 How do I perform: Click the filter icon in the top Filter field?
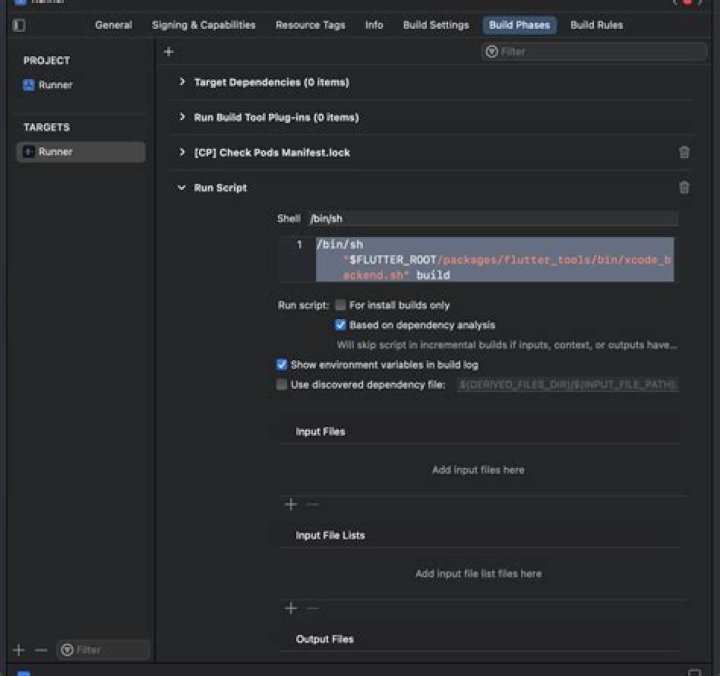[492, 51]
